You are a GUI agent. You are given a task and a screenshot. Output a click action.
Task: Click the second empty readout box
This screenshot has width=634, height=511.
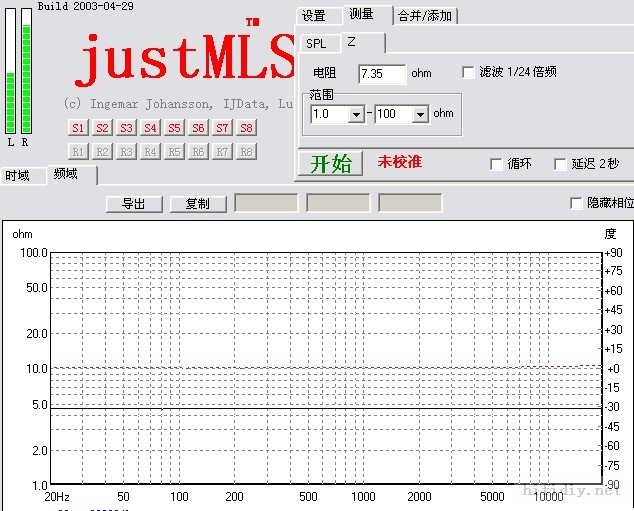pos(338,203)
